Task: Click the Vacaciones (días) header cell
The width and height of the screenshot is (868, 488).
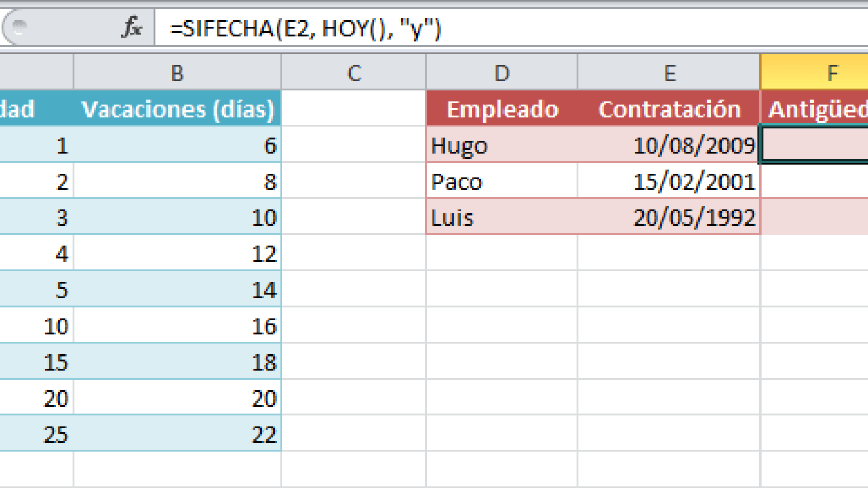Action: point(177,108)
